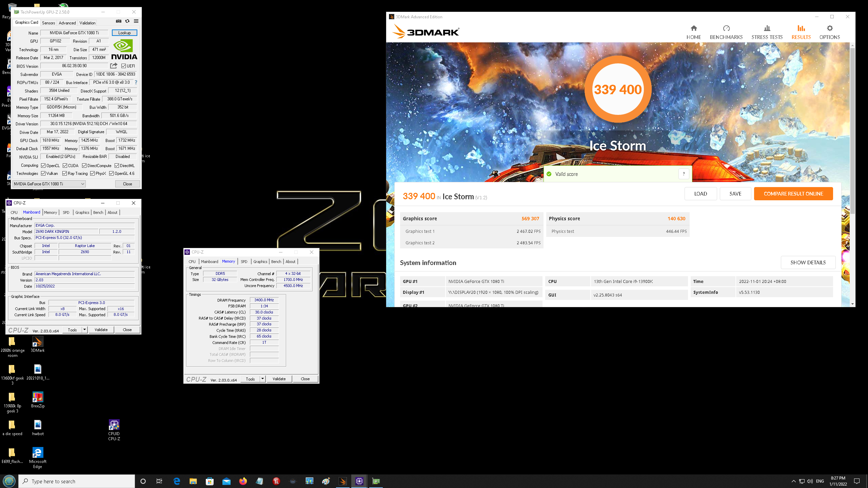The image size is (868, 488).
Task: Click COMPARE RESULT ONLINE button
Action: coord(793,194)
